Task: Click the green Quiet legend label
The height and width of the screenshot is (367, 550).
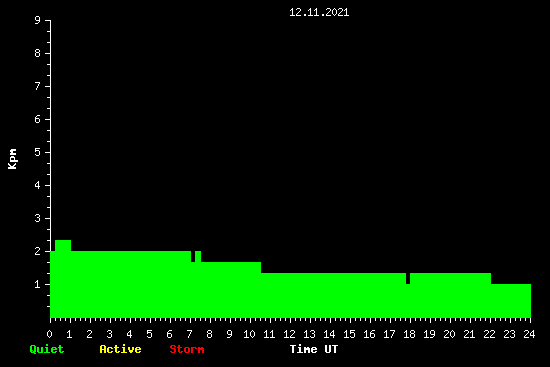Action: click(x=47, y=349)
